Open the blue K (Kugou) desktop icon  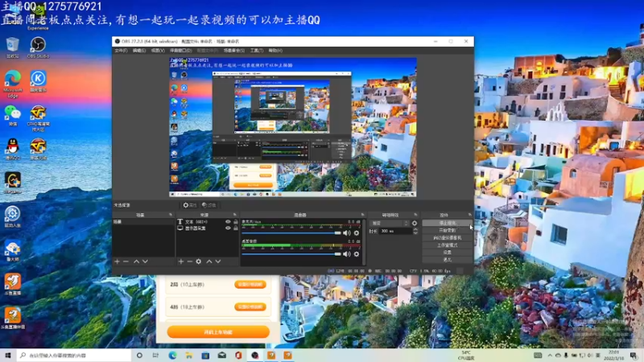click(38, 81)
